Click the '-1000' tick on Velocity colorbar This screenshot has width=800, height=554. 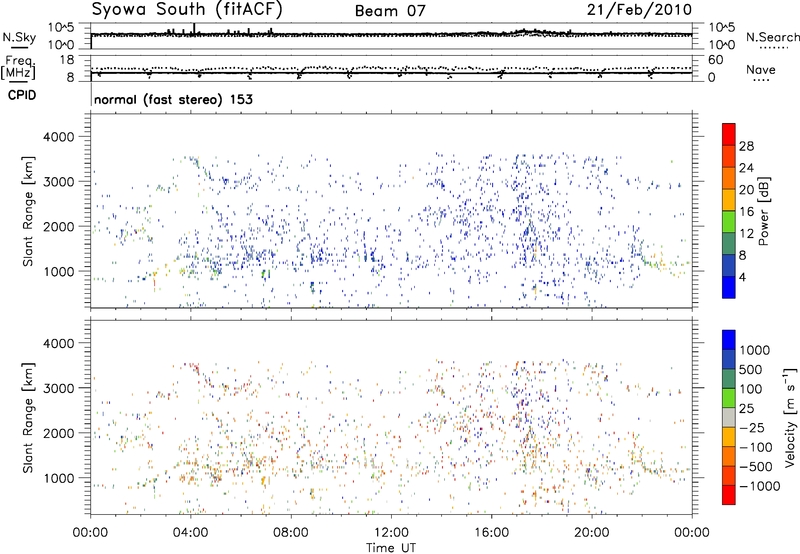tap(760, 486)
